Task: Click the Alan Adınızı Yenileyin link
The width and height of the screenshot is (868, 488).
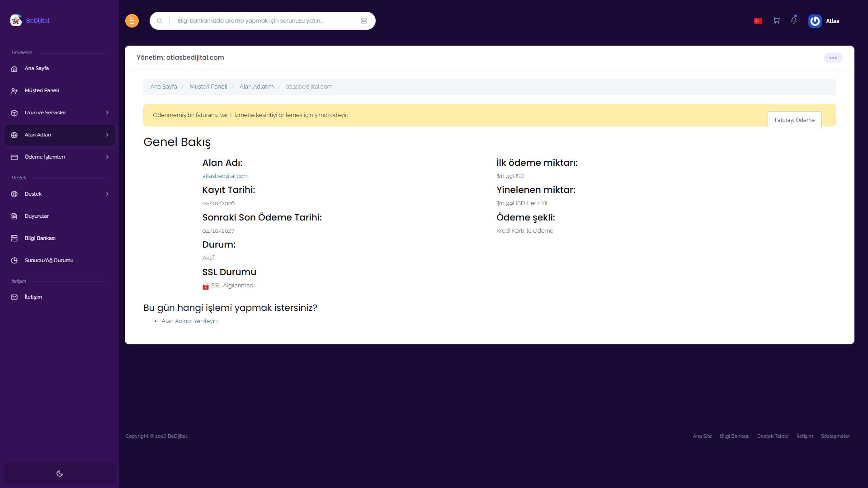Action: point(189,321)
